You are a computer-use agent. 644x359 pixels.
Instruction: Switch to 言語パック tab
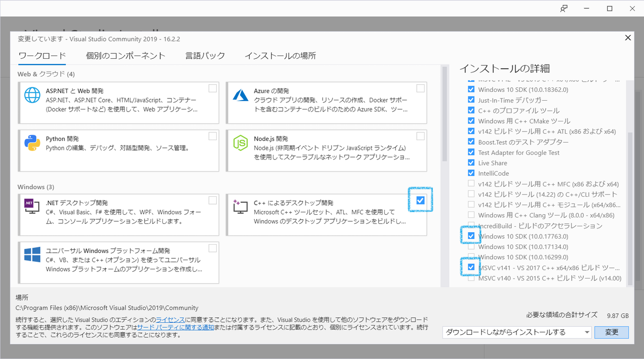205,56
